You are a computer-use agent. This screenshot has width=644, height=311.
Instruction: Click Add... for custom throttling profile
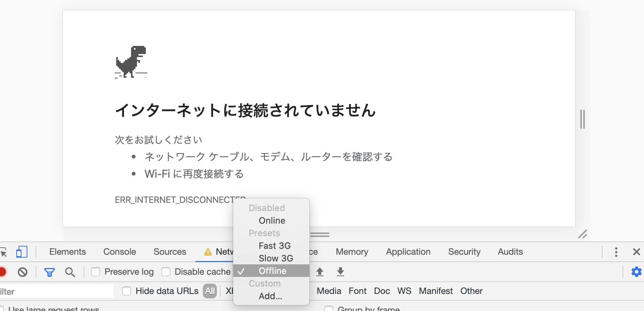click(271, 296)
